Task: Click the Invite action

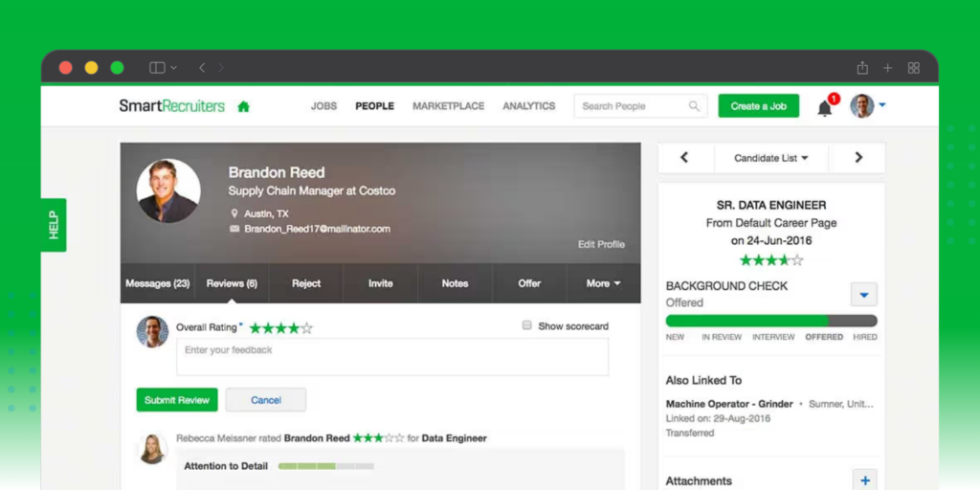Action: tap(381, 283)
